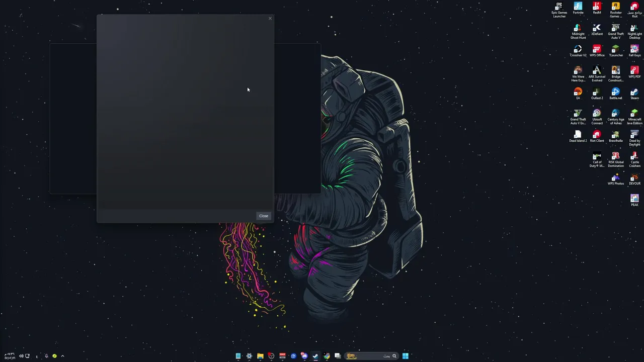Select the Dead Island 2 desktop icon
Image resolution: width=644 pixels, height=362 pixels.
pos(578,137)
